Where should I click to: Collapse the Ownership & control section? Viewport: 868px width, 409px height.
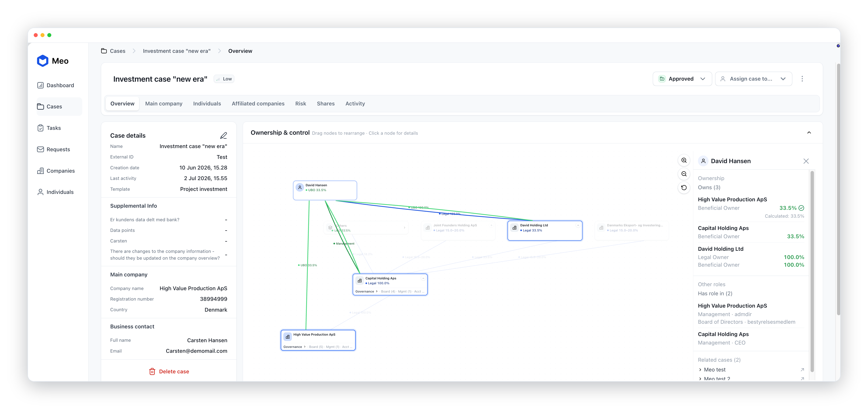click(809, 133)
